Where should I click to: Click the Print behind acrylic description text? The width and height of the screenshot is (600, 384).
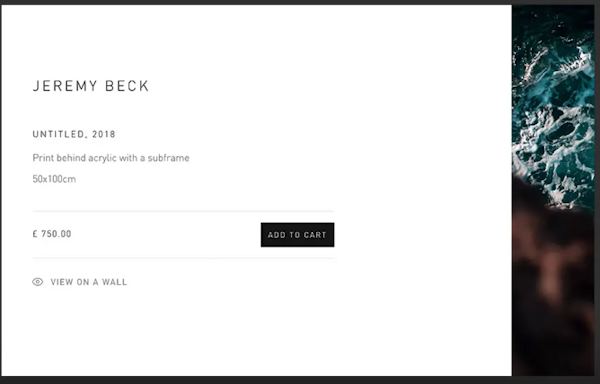pos(111,158)
